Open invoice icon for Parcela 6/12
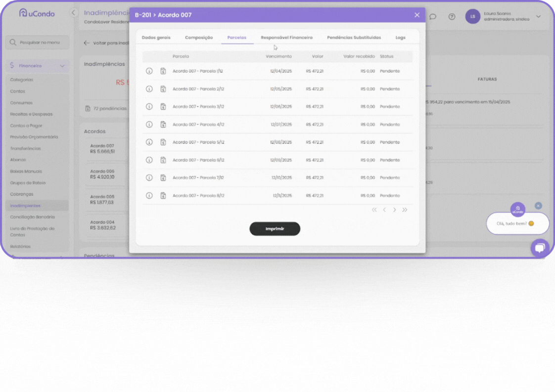Screen dimensions: 555x392 (x=163, y=160)
